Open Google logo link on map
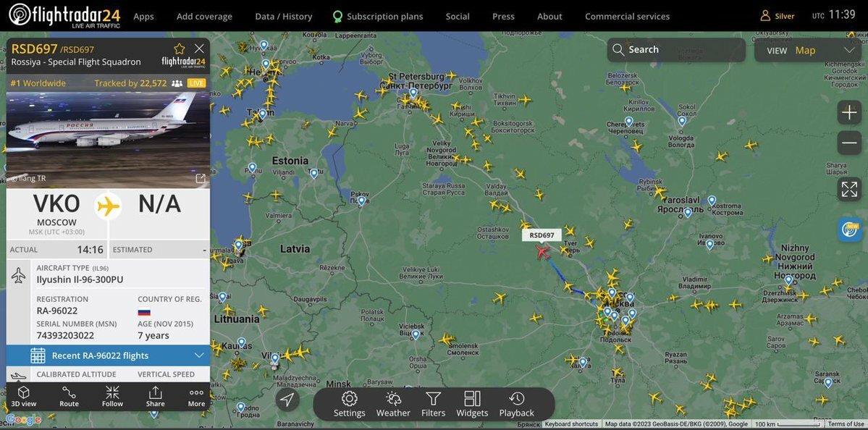 (23, 419)
